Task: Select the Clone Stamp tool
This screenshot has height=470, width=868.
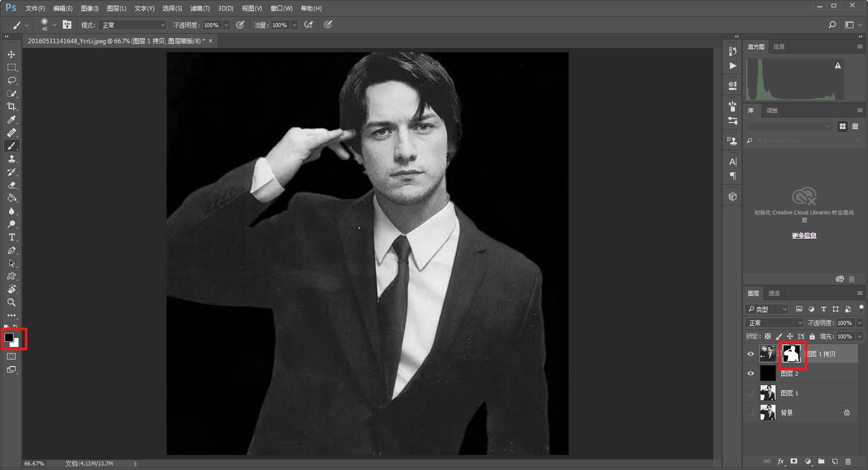Action: pos(12,159)
